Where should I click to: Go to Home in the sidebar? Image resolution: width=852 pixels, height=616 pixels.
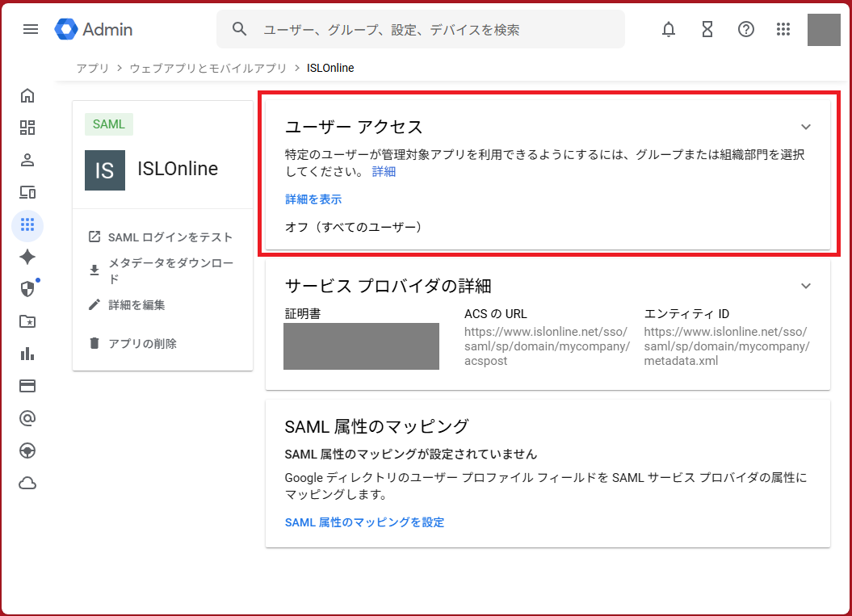tap(27, 95)
